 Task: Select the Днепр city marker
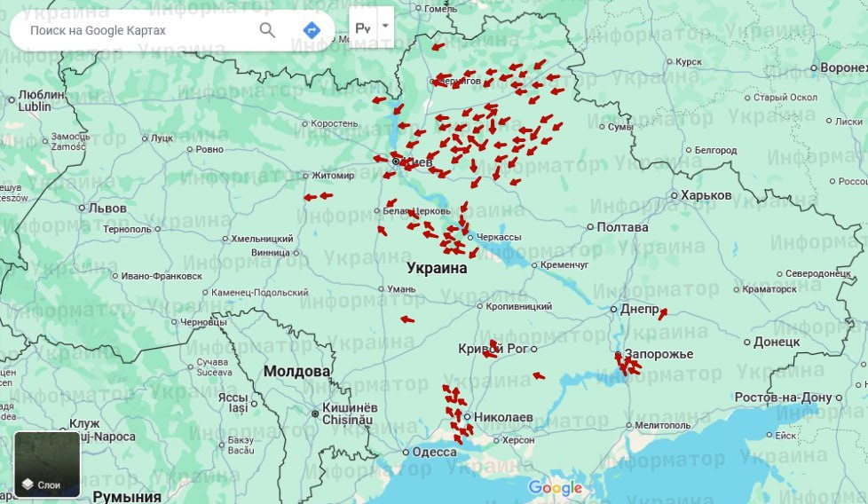point(613,310)
